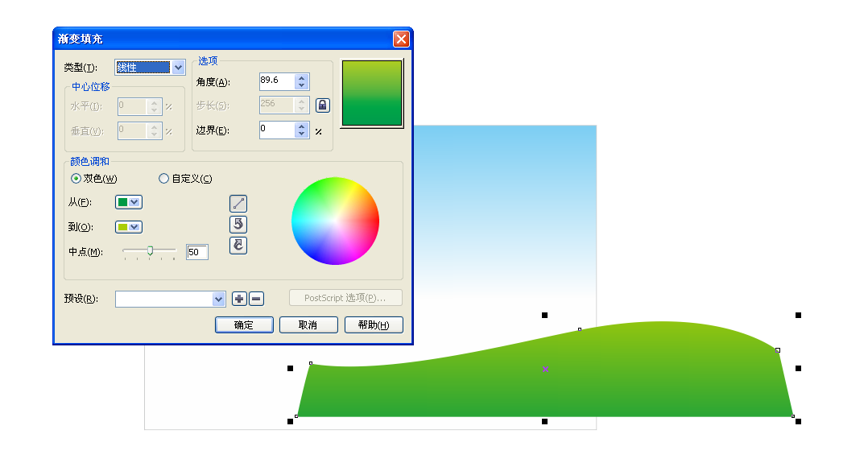Click the 中点 value field showing 50
868x467 pixels.
click(197, 252)
